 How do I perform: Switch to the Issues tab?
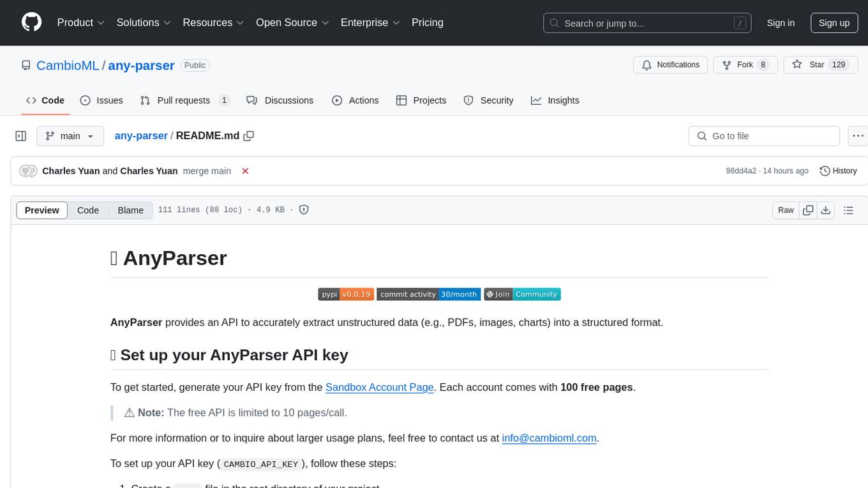point(101,100)
